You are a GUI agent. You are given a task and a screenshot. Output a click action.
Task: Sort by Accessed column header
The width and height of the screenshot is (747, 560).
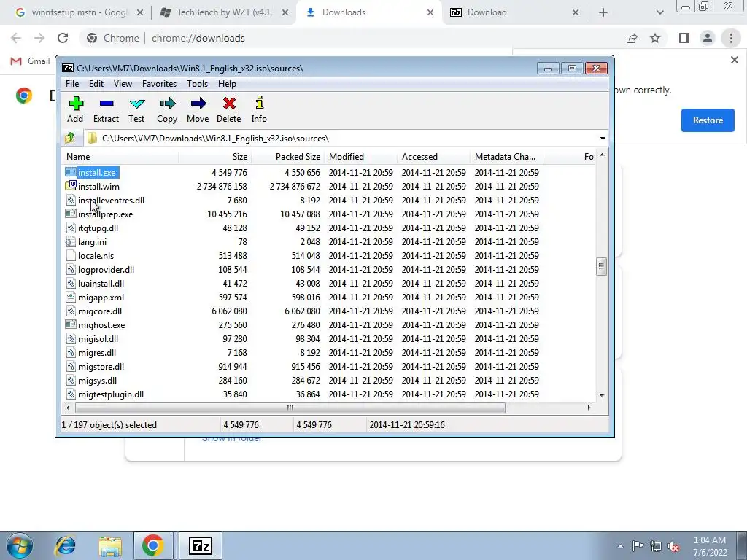(433, 157)
